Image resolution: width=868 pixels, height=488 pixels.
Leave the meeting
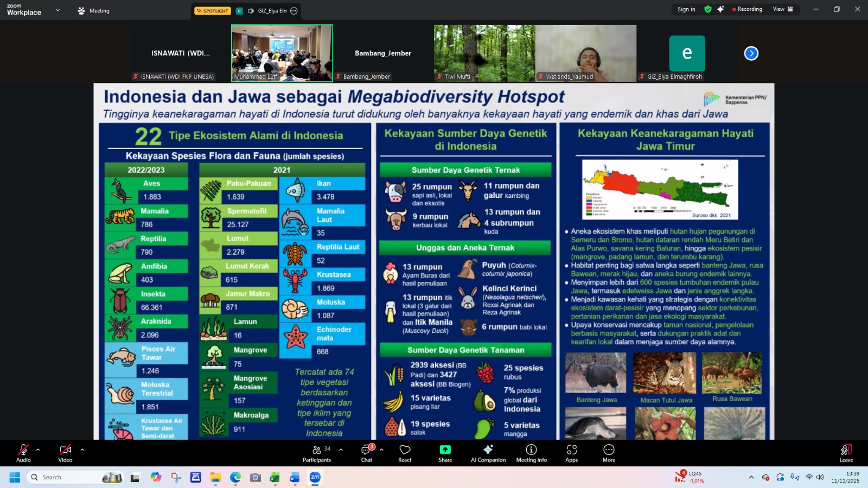tap(846, 453)
